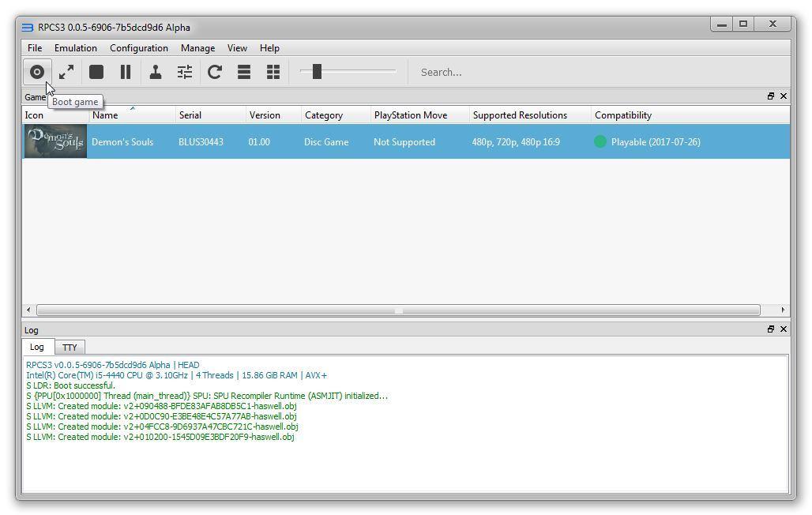Click the log line ending in 1545D09E3BDF20F9-haswell.obj
This screenshot has height=515, width=812.
tap(160, 437)
